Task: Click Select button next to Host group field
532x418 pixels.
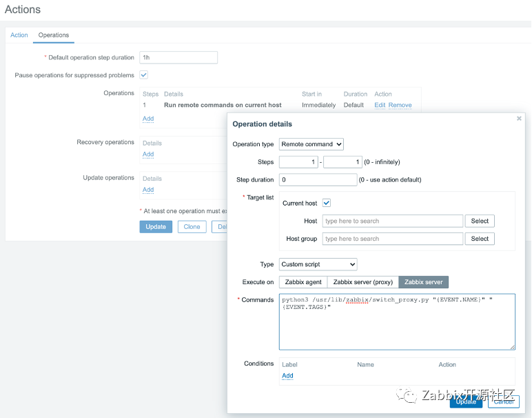Action: [x=480, y=239]
